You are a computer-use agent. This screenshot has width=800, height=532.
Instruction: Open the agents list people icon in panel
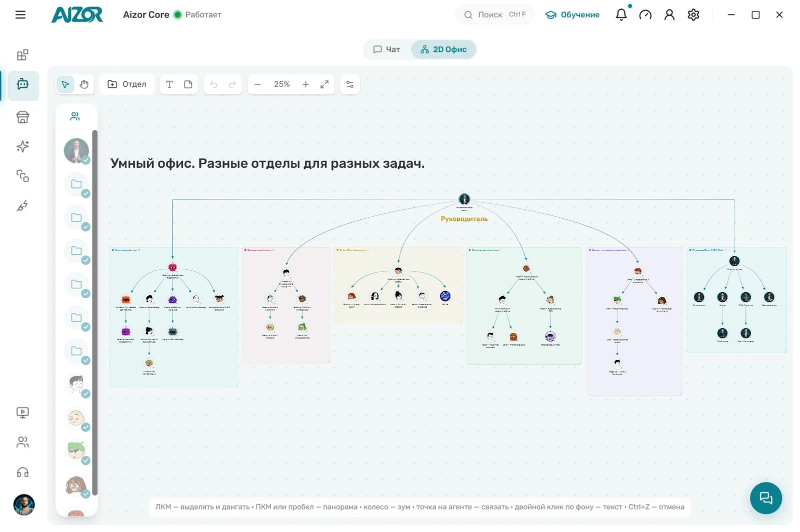point(75,116)
